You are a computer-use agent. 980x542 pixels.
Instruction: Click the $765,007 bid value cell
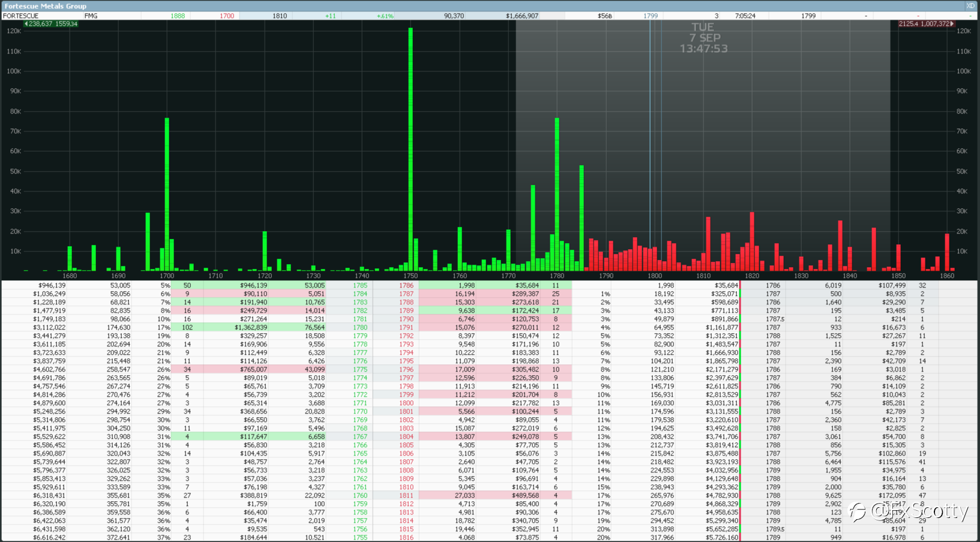click(254, 370)
